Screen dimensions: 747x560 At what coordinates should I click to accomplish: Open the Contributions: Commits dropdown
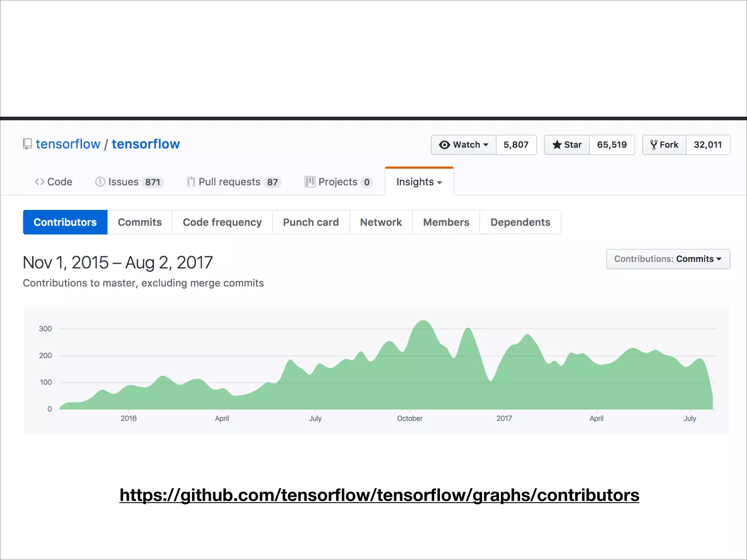tap(668, 259)
